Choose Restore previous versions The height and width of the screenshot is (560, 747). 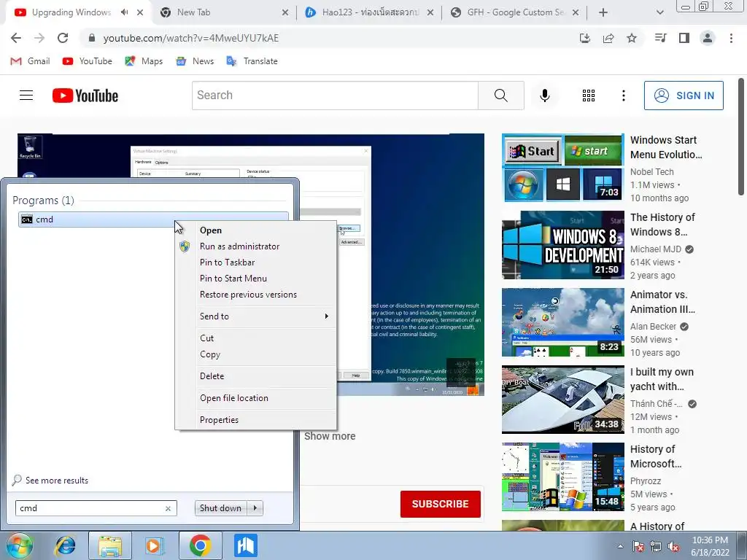coord(256,295)
